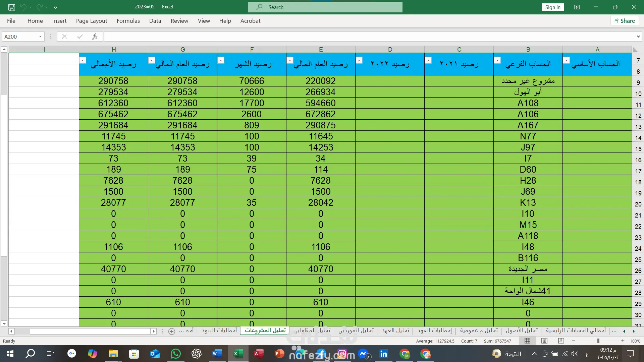
Task: Click zoom in plus icon
Action: pos(623,341)
